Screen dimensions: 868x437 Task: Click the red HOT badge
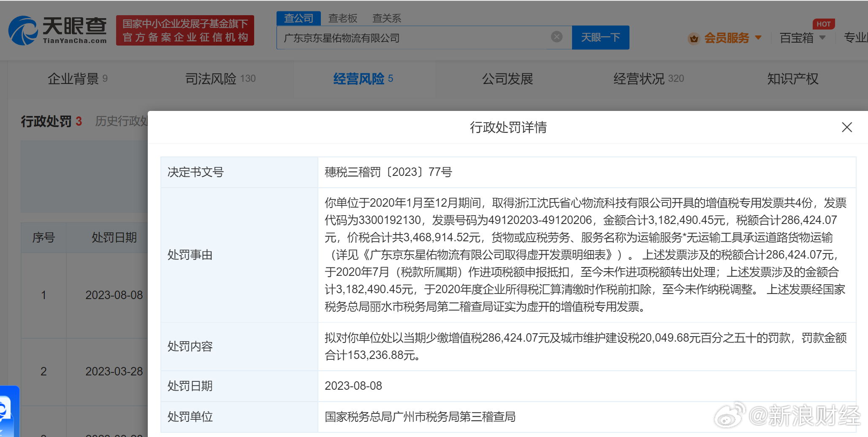(x=823, y=24)
